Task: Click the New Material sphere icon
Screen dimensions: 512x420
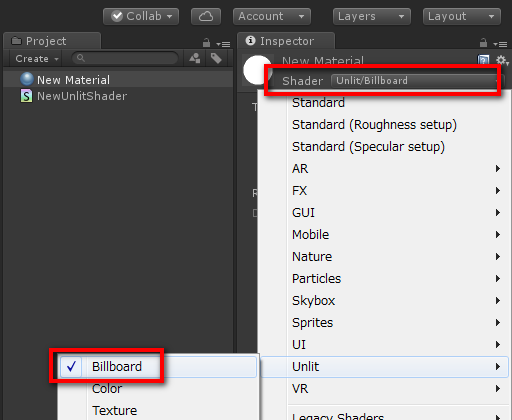Action: click(x=27, y=79)
